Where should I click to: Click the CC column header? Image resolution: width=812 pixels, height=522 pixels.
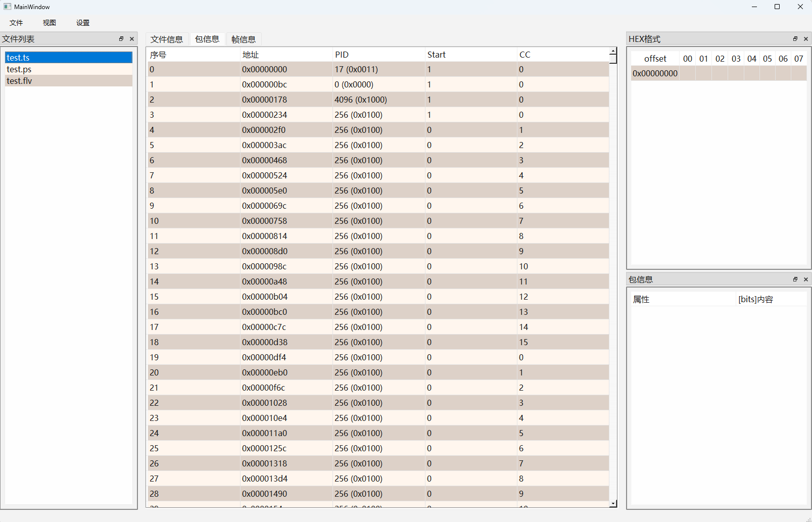(563, 55)
